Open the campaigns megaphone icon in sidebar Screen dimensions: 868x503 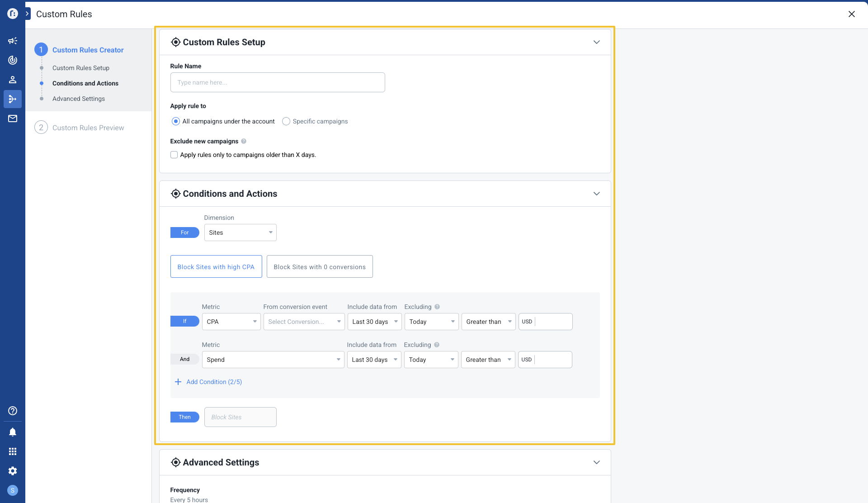(13, 41)
